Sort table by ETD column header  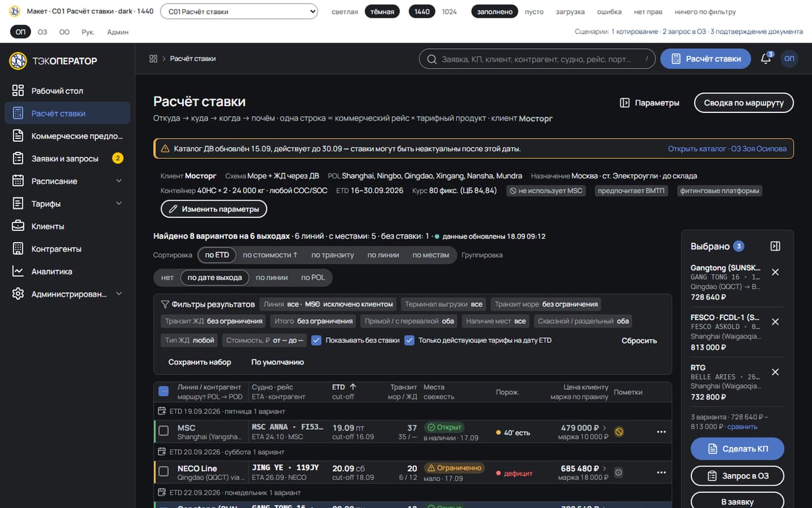click(344, 387)
